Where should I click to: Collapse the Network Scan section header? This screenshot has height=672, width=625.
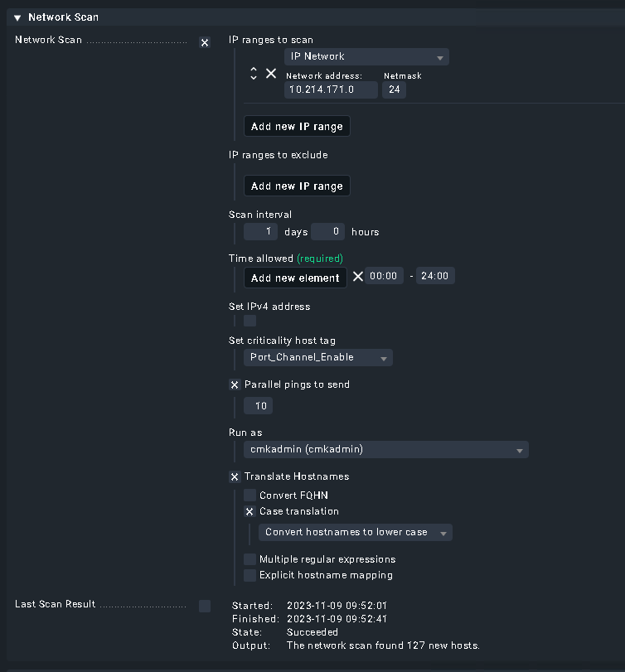point(17,17)
